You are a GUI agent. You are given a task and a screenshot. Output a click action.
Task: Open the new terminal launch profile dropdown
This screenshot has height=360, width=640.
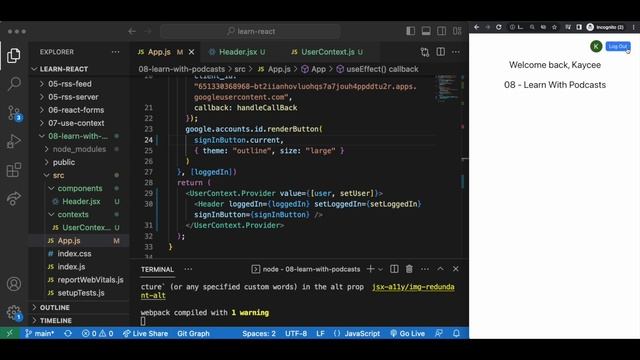(x=380, y=269)
